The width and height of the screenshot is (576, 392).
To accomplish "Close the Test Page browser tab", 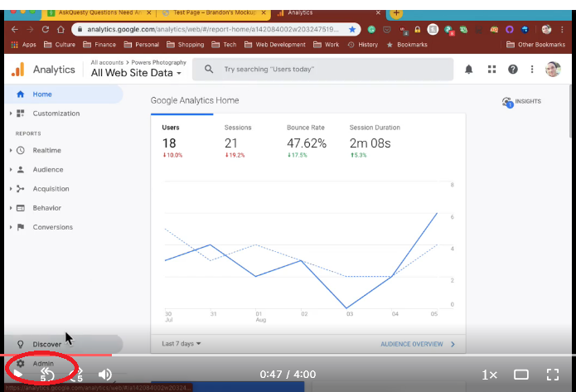I will coord(264,12).
